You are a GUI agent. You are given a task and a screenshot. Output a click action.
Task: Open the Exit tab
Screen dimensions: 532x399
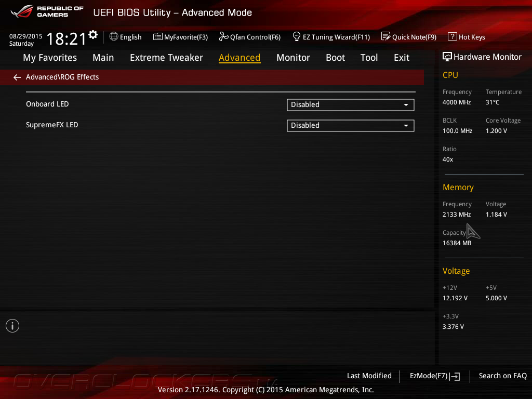(402, 58)
